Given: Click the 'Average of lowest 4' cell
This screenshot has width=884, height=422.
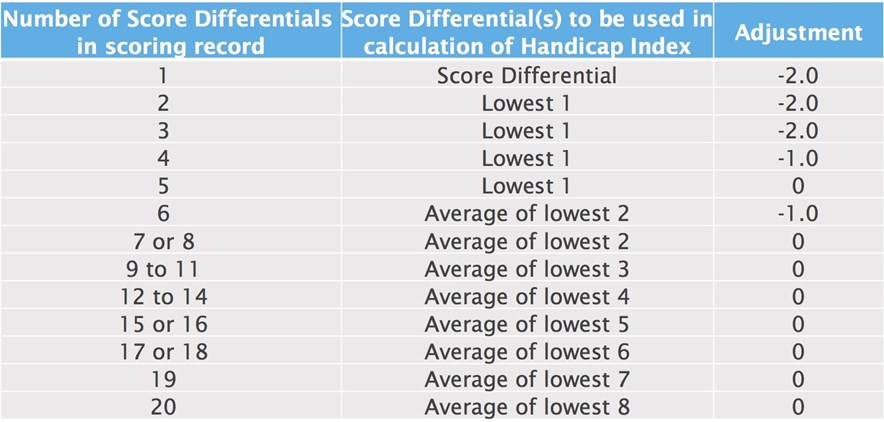Looking at the screenshot, I should pos(527,297).
